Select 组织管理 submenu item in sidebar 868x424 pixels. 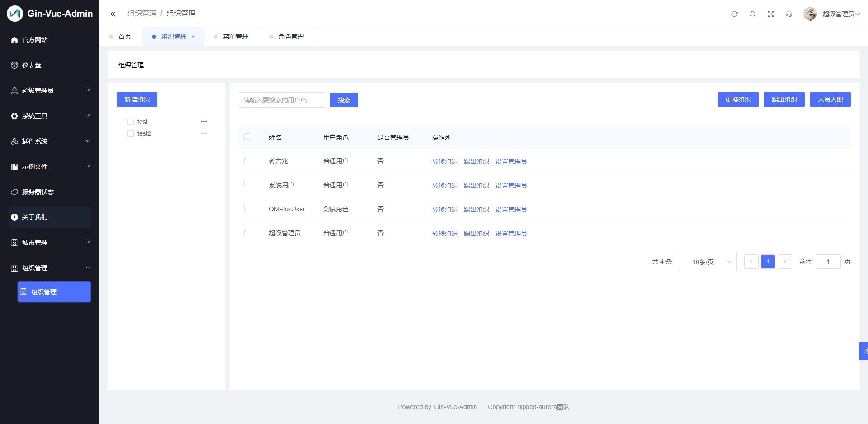click(x=54, y=292)
